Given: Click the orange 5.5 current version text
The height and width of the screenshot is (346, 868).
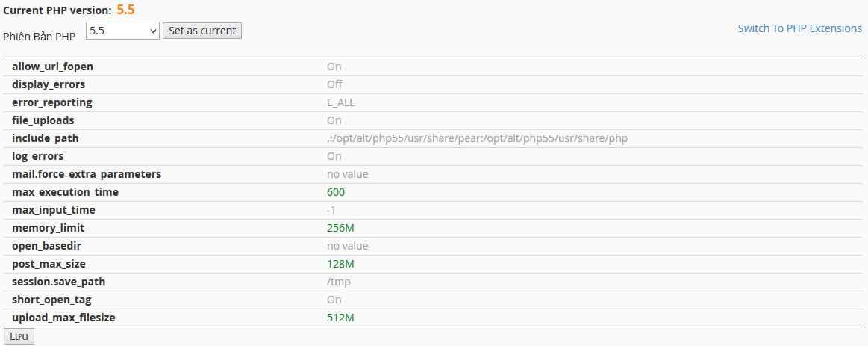Looking at the screenshot, I should [x=126, y=10].
